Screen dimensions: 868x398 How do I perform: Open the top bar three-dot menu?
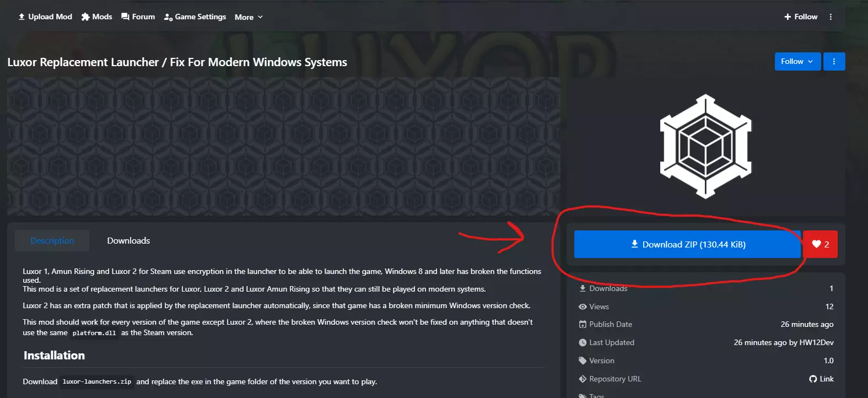tap(831, 17)
